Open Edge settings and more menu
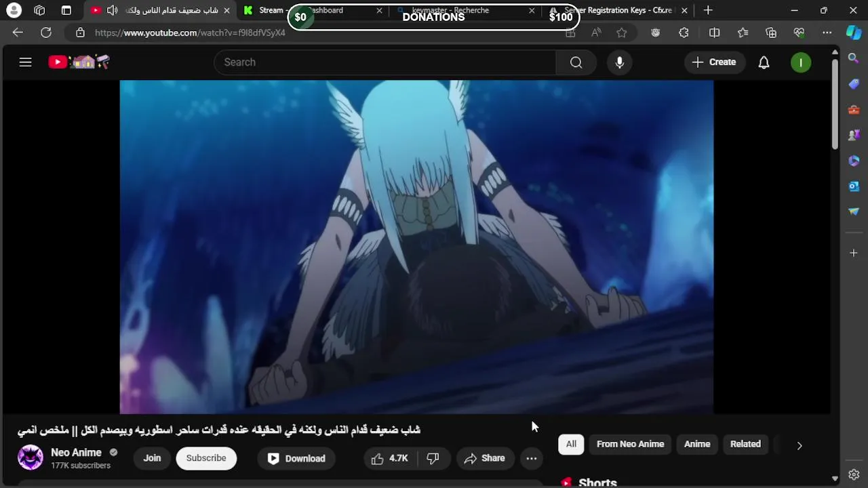Image resolution: width=868 pixels, height=488 pixels. (827, 33)
